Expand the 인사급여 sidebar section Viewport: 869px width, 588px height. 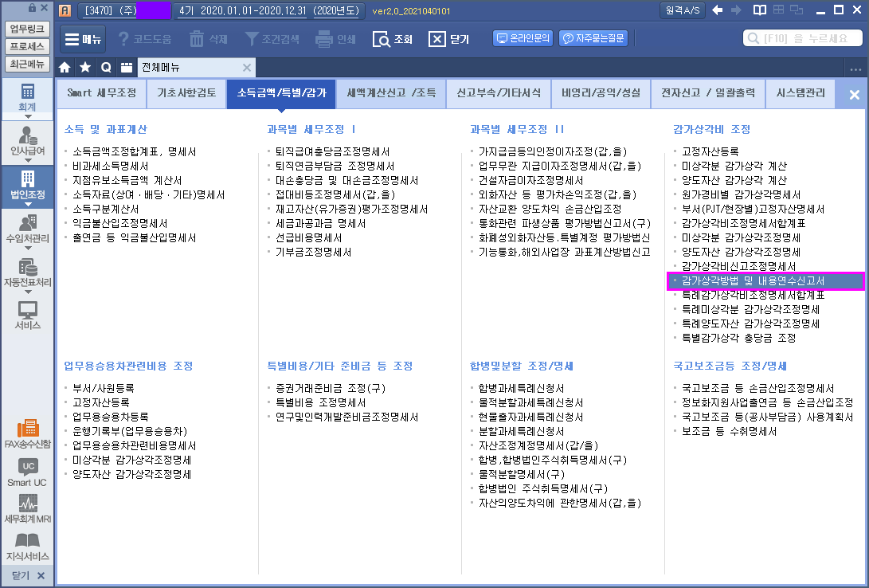28,142
